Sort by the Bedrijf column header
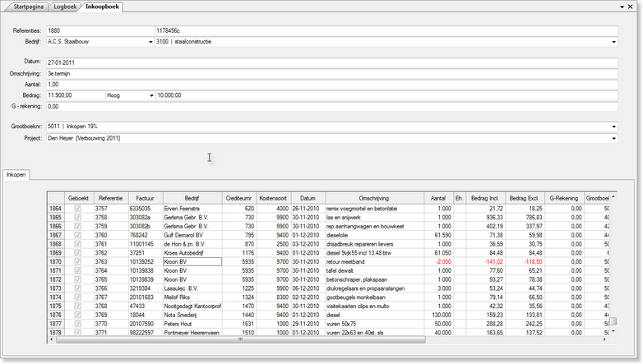 [192, 198]
